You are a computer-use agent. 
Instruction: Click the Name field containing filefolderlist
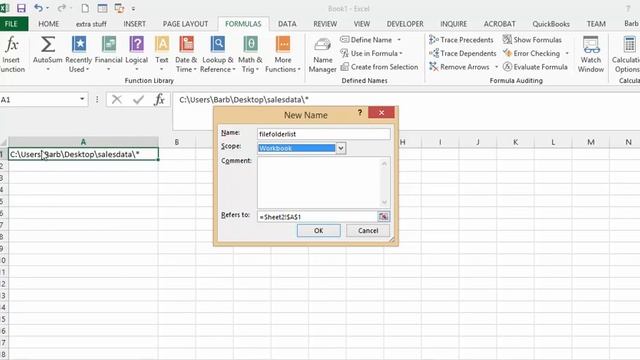(x=324, y=134)
